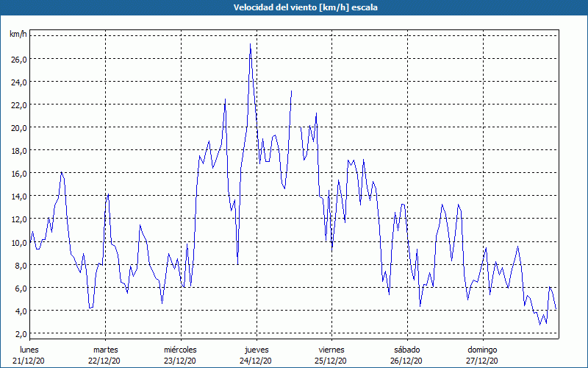
Task: Click the 10,0 axis value
Action: click(19, 243)
